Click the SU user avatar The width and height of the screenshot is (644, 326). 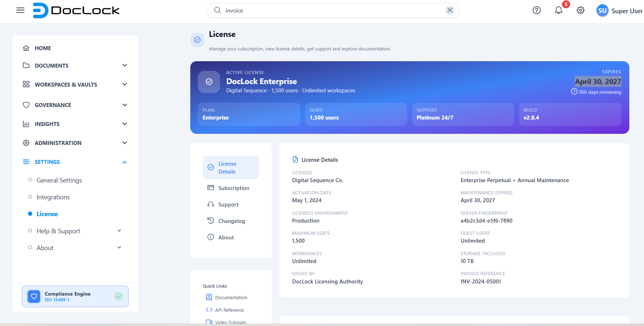tap(602, 11)
